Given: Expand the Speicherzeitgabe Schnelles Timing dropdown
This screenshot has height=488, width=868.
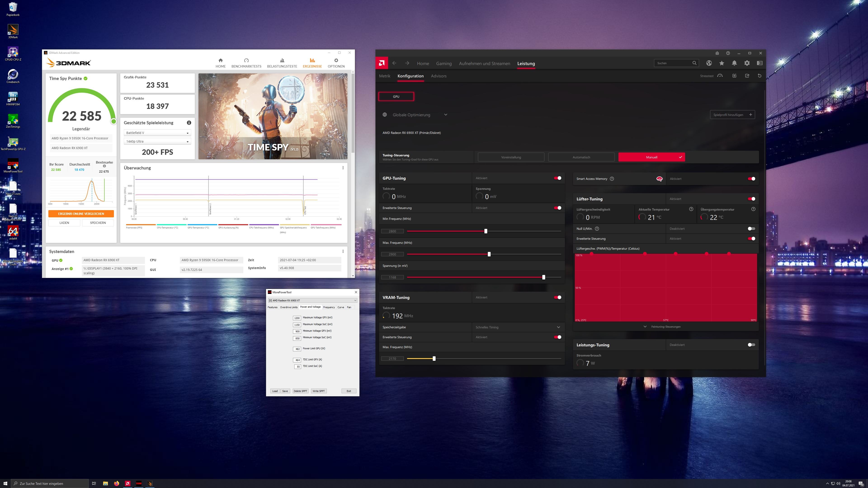Looking at the screenshot, I should click(558, 327).
